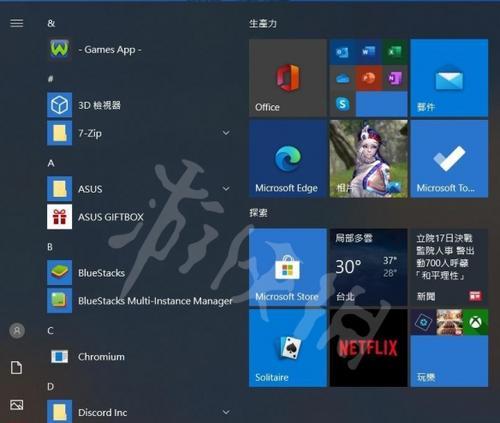Launch Microsoft Edge tile
This screenshot has width=500, height=423.
[x=288, y=159]
